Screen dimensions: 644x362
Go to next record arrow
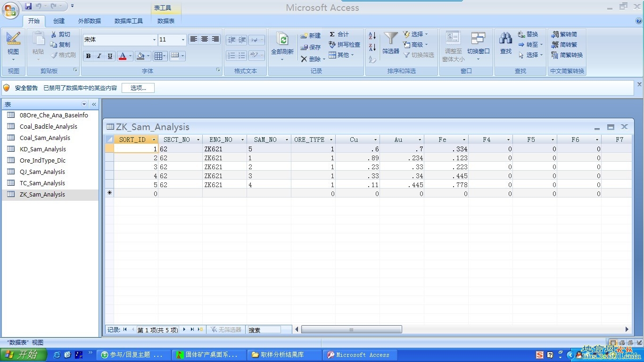pyautogui.click(x=184, y=329)
